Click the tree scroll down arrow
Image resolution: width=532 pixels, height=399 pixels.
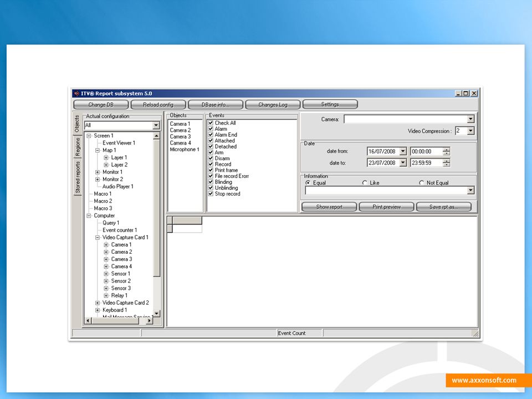tap(156, 313)
